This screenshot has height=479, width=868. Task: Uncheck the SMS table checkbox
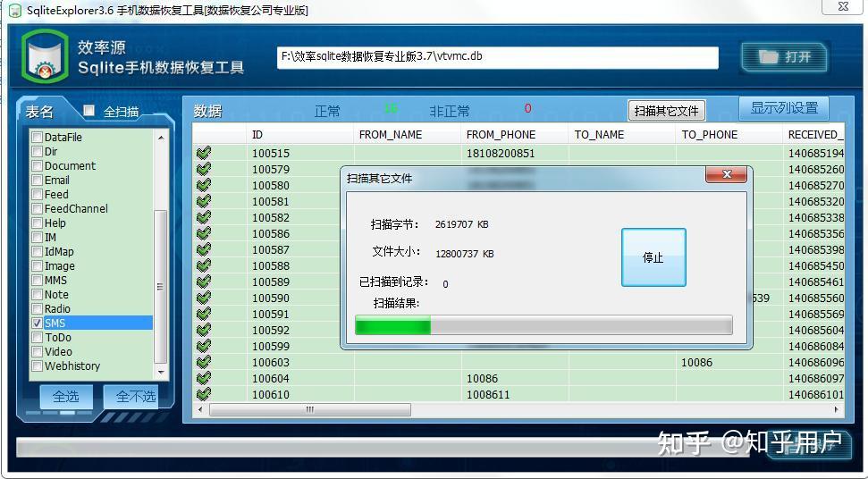[x=37, y=323]
